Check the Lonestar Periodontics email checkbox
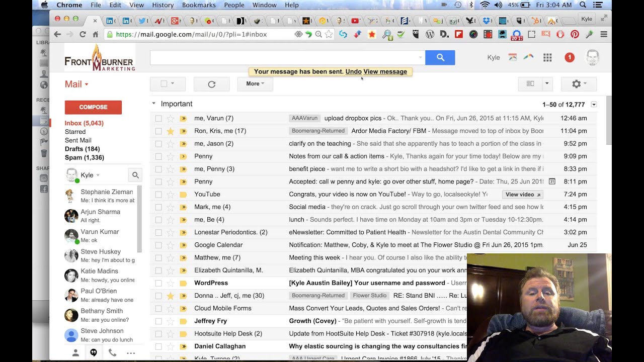 coord(158,233)
